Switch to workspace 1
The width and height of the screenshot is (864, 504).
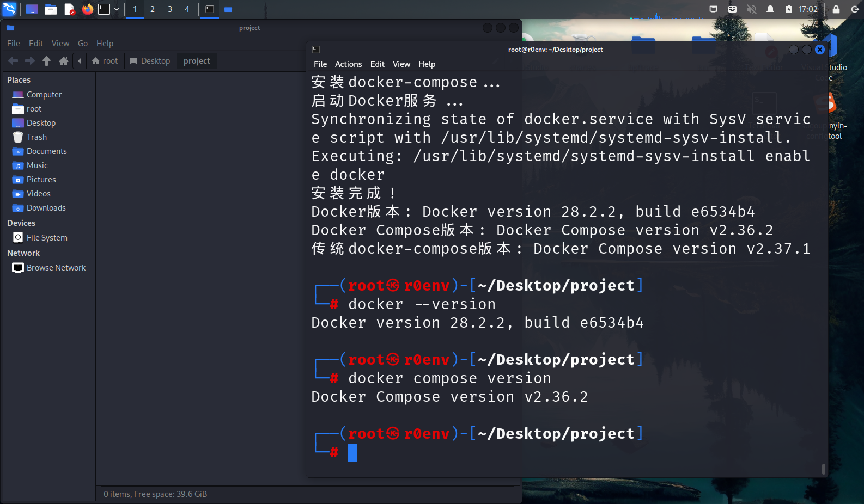pyautogui.click(x=135, y=9)
